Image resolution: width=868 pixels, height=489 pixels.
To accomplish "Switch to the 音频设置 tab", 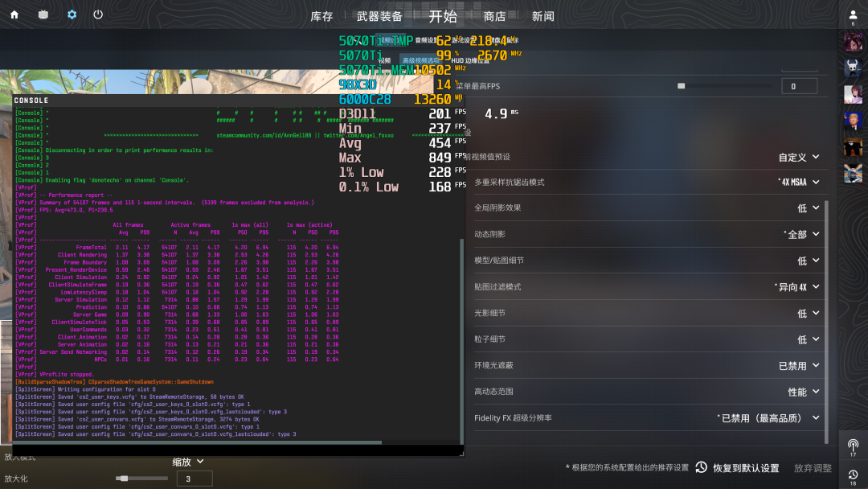I will [x=425, y=40].
